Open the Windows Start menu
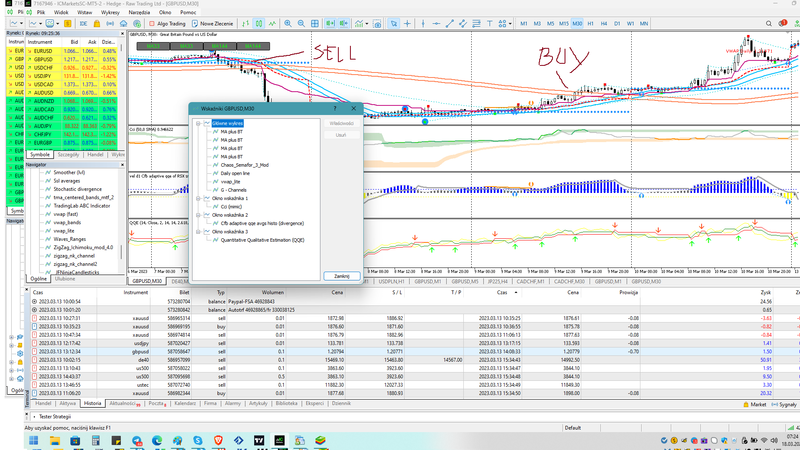Screen dimensions: 800x450 pyautogui.click(x=31, y=440)
